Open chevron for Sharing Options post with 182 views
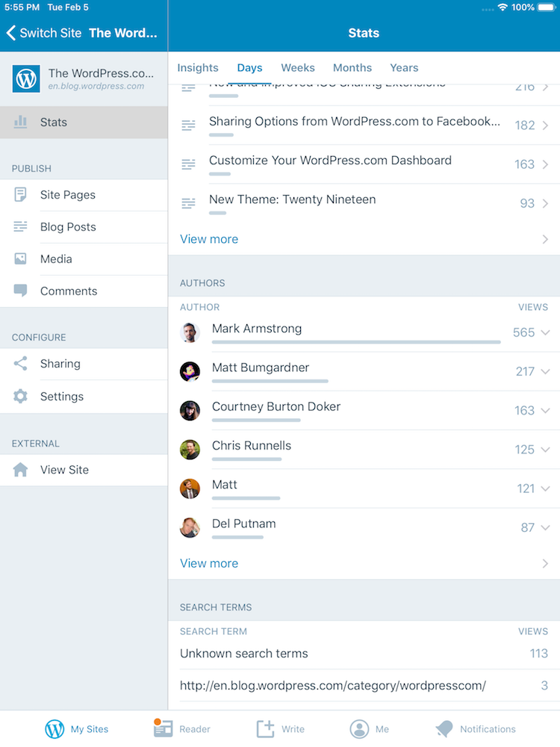Viewport: 560px width, 747px height. [546, 125]
